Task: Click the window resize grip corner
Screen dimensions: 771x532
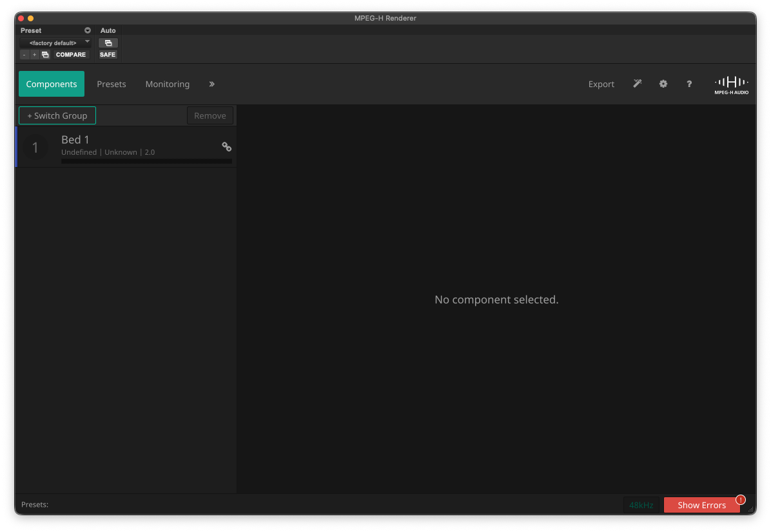Action: point(751,509)
